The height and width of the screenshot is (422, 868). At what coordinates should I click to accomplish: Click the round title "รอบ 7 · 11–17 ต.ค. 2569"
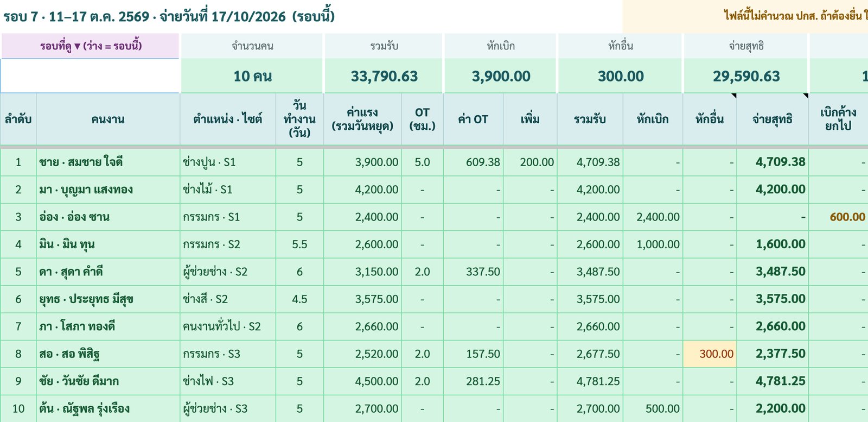coord(76,17)
